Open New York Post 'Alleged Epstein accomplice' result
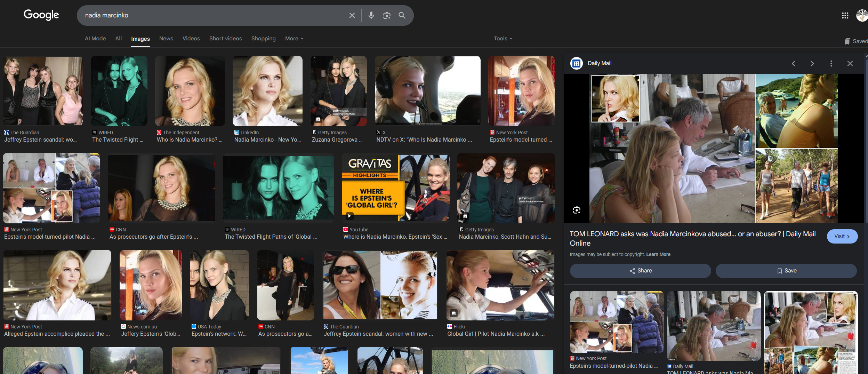868x374 pixels. click(x=57, y=334)
